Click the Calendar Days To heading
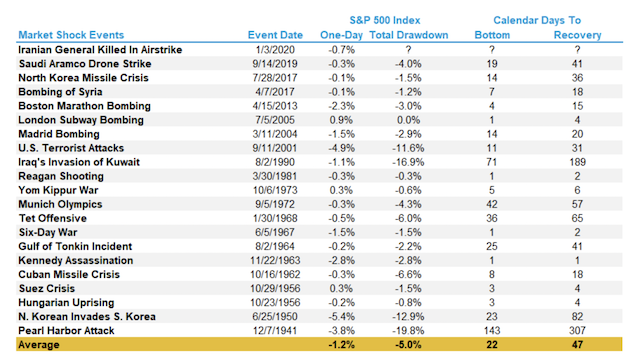640x363 pixels. click(x=537, y=20)
